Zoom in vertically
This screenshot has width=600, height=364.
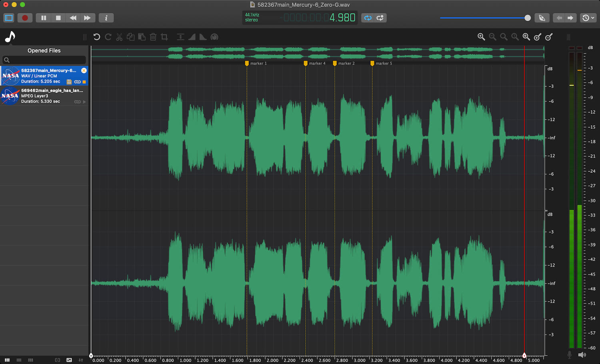click(538, 37)
